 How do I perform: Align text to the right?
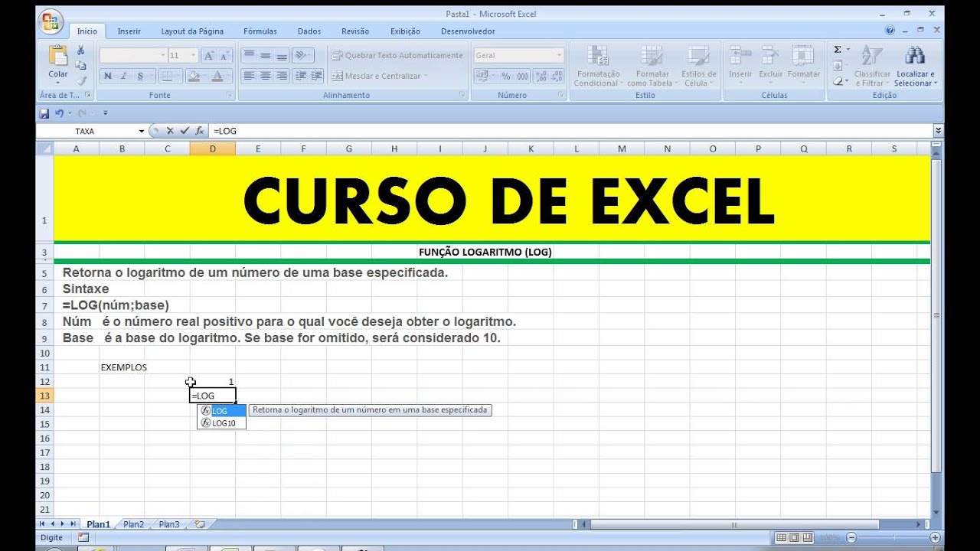point(281,76)
